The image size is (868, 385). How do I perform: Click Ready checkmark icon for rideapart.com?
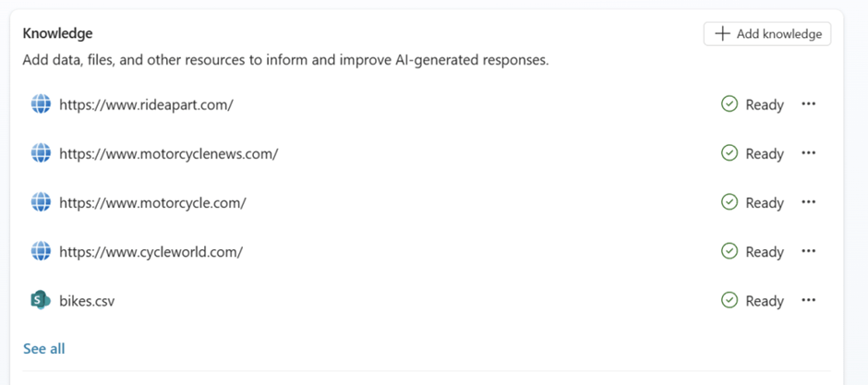(x=729, y=104)
